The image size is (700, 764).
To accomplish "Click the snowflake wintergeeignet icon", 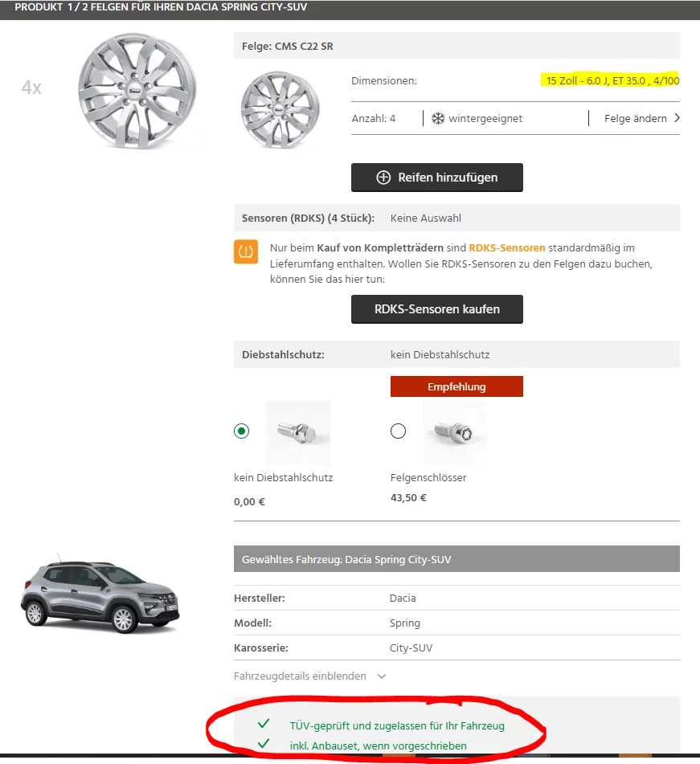I will click(438, 118).
